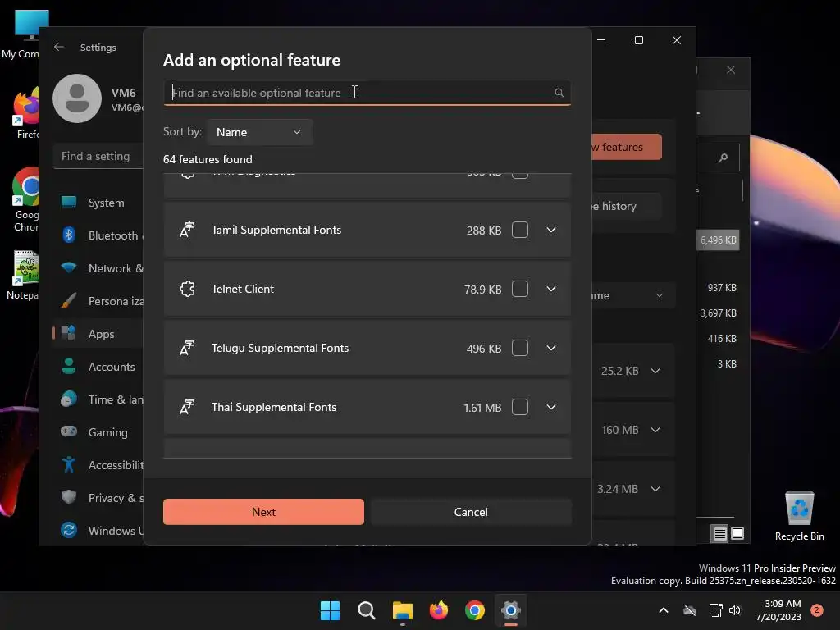Cancel adding an optional feature
Image resolution: width=840 pixels, height=630 pixels.
471,512
